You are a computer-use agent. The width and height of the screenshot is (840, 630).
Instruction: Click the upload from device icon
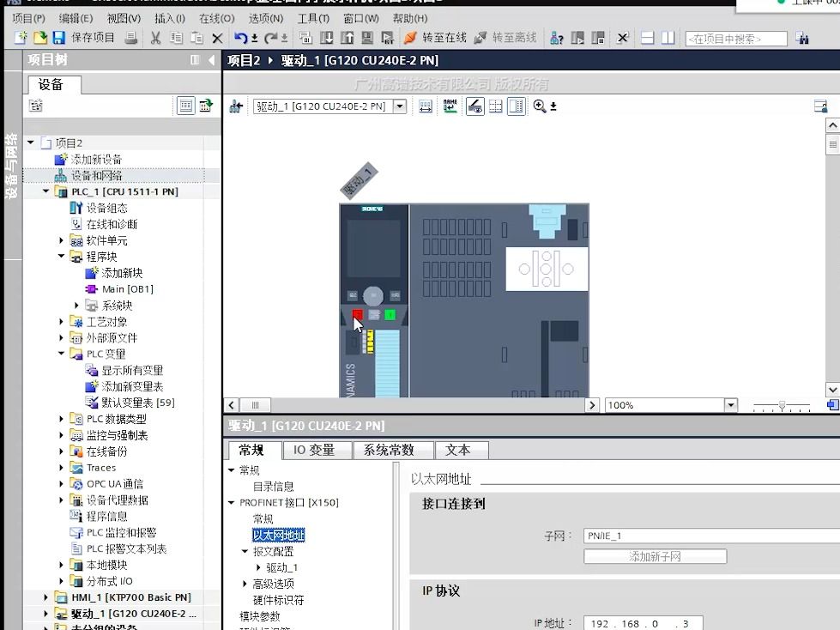pyautogui.click(x=347, y=38)
